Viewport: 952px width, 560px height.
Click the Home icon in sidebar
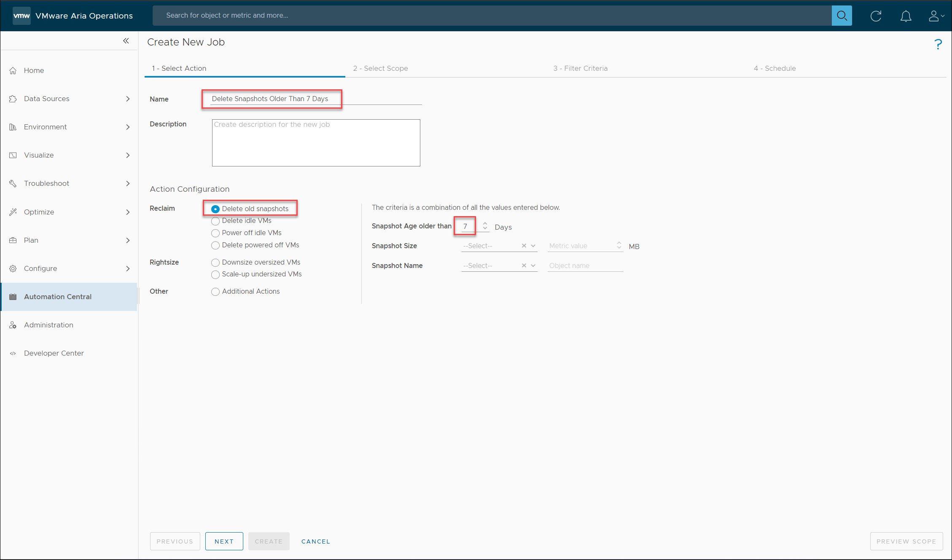(x=13, y=70)
